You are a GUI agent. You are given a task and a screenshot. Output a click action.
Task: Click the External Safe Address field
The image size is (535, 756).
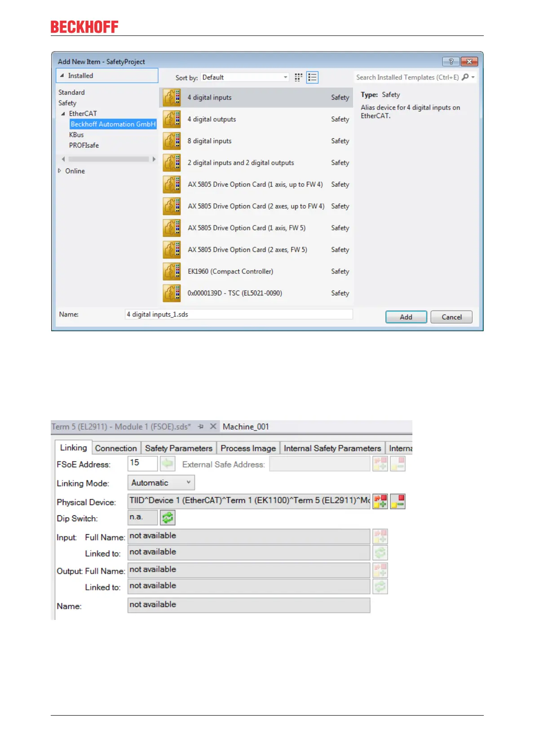[320, 463]
